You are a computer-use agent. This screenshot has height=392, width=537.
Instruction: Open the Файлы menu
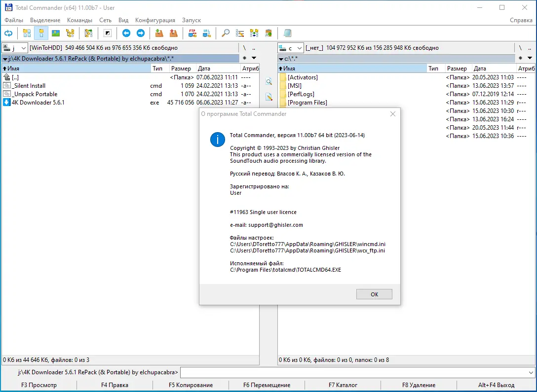pyautogui.click(x=14, y=20)
